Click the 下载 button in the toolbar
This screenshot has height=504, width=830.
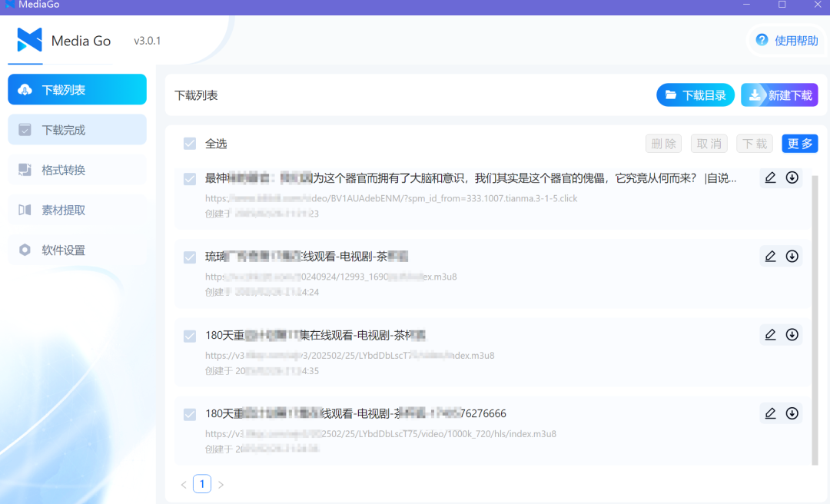coord(755,144)
